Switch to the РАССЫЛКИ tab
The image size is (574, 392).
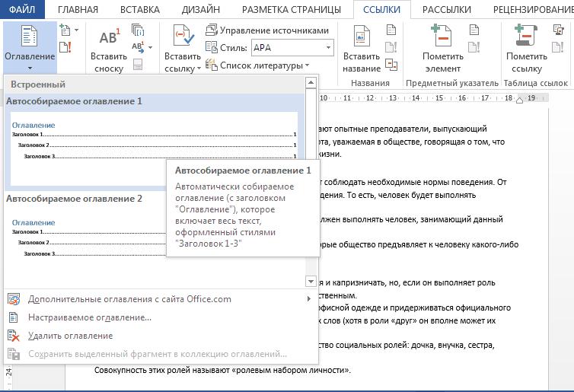pyautogui.click(x=447, y=10)
